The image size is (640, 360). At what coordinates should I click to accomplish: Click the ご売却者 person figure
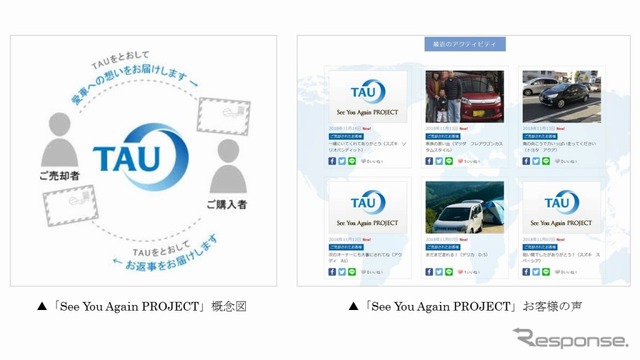(60, 140)
